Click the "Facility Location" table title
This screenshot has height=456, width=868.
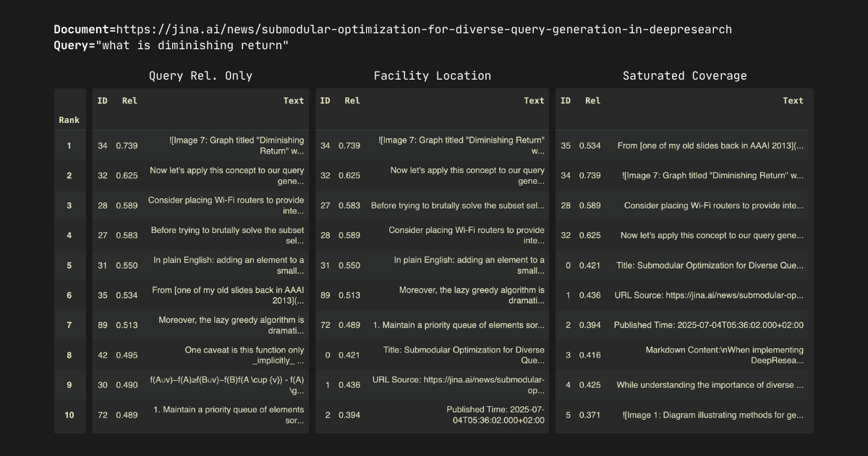click(432, 75)
